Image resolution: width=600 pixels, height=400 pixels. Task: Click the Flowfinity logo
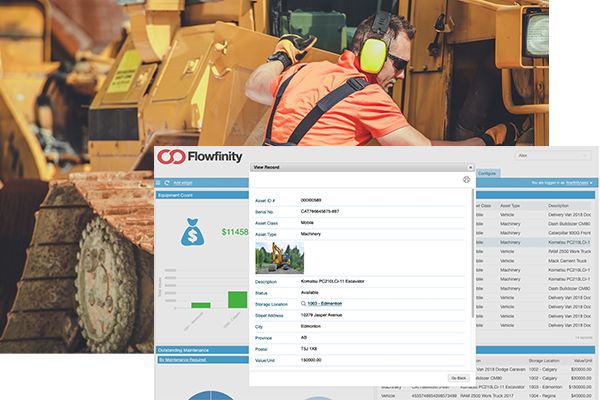[x=200, y=157]
